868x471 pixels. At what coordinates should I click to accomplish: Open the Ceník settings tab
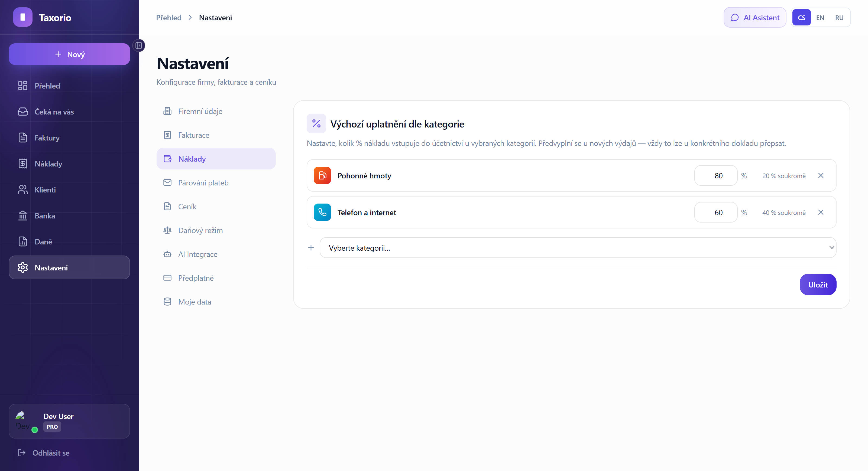(216, 206)
